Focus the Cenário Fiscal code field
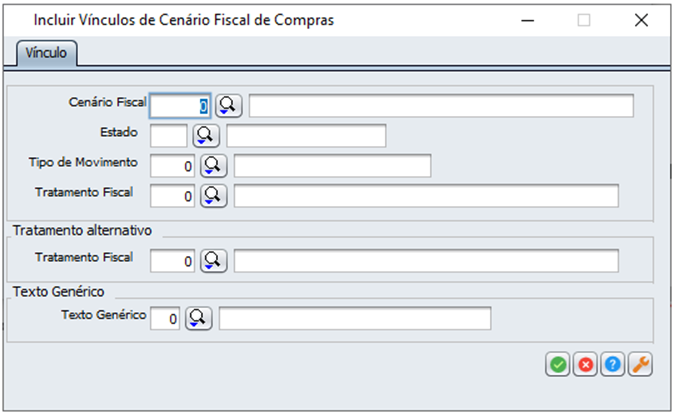The image size is (674, 414). point(180,106)
